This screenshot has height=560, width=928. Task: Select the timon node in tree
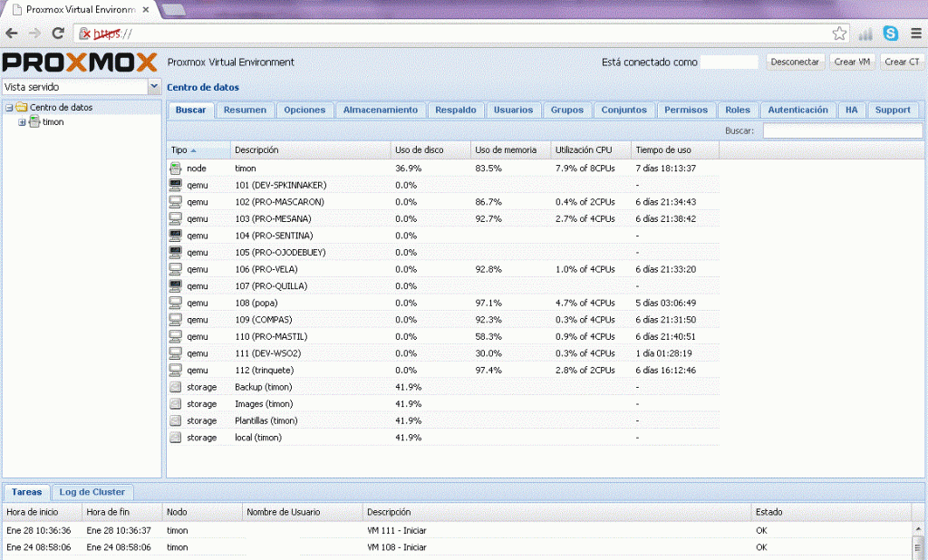click(53, 122)
